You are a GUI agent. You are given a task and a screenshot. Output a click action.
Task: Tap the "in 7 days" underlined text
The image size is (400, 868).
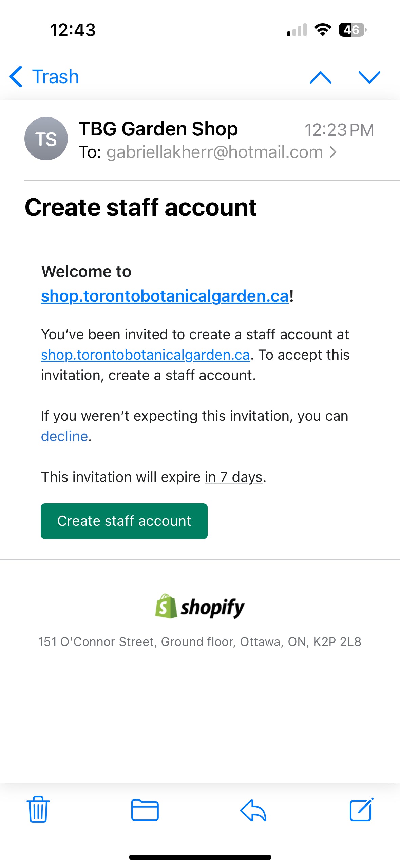233,477
